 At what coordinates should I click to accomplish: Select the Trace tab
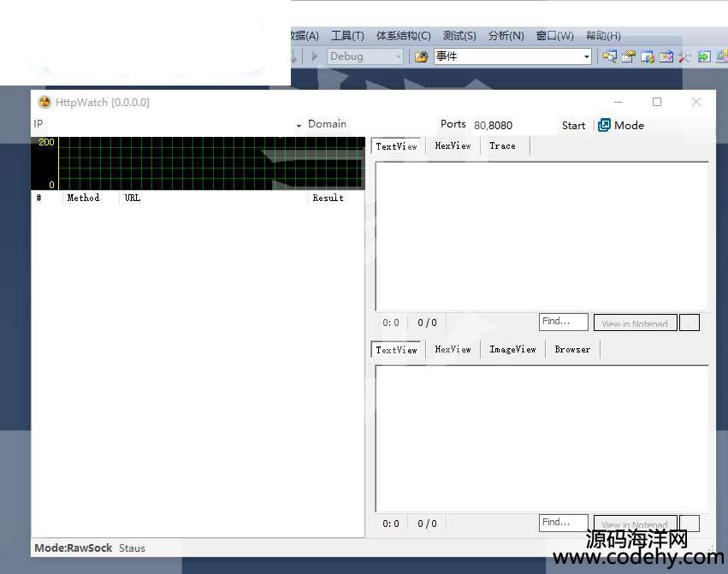[502, 146]
